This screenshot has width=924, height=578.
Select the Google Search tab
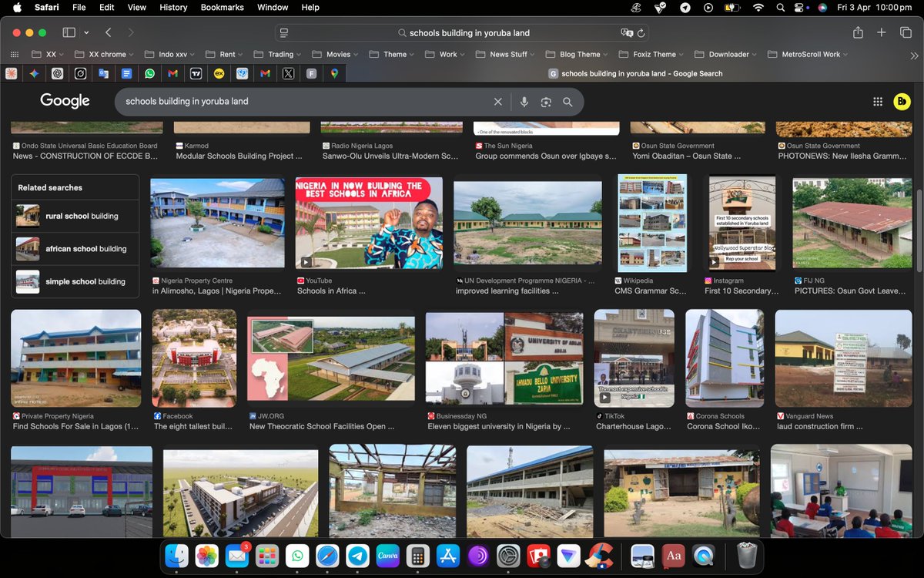635,74
